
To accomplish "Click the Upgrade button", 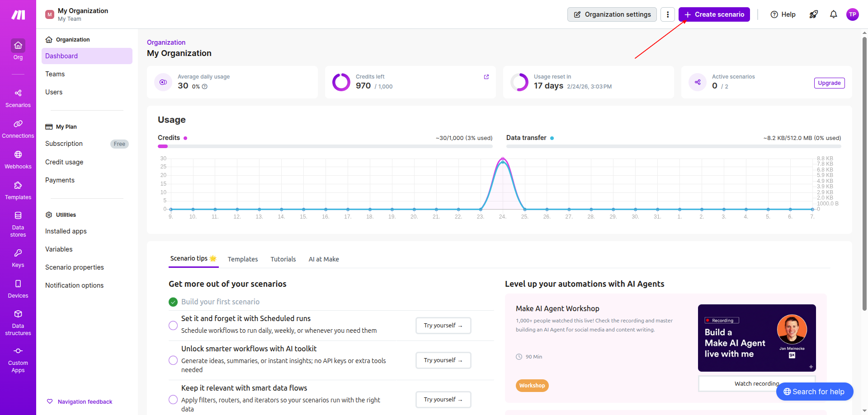I will 829,83.
